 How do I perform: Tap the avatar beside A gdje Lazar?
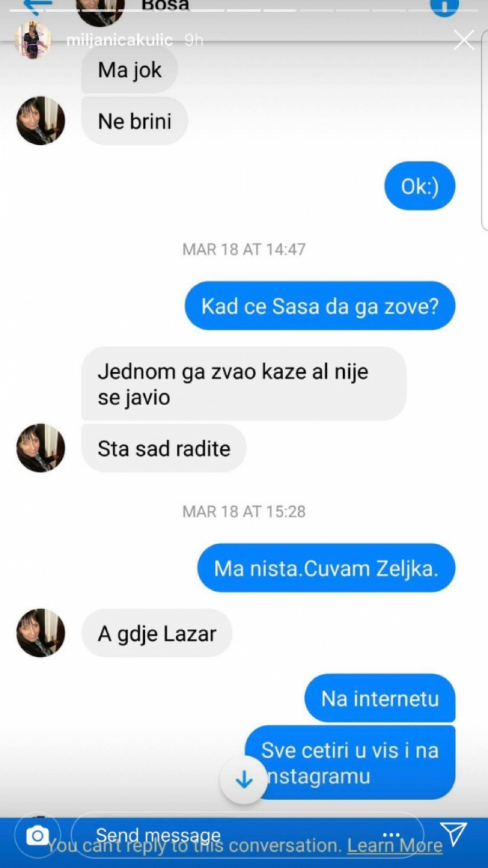41,633
